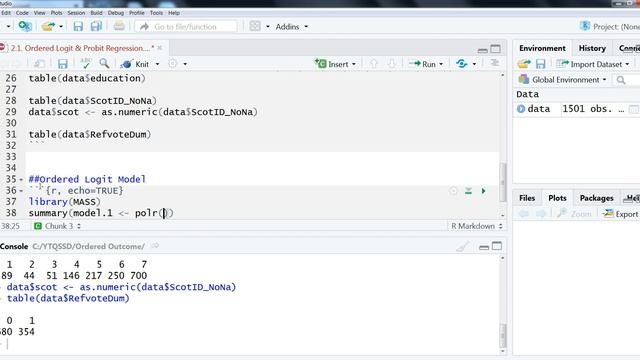The image size is (640, 360).
Task: Select the Environment tab
Action: 542,48
